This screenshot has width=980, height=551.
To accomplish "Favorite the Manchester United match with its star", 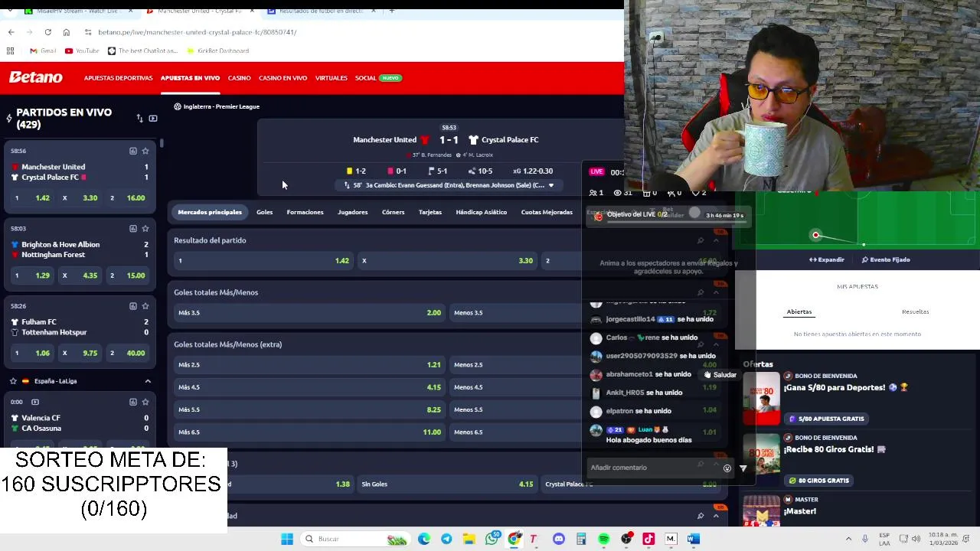I will coord(145,151).
